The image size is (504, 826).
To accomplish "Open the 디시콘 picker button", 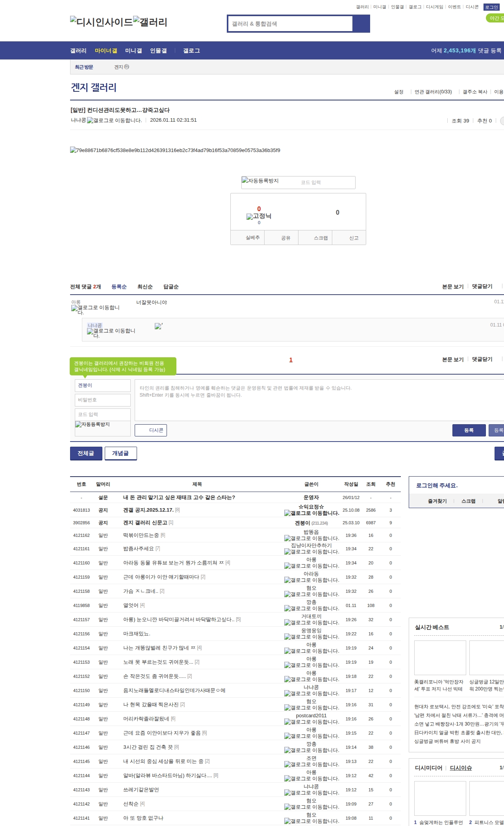I will click(151, 430).
